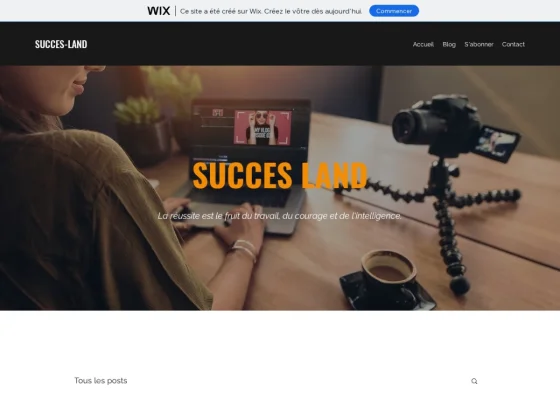This screenshot has width=560, height=420.
Task: Open the blog search magnifier icon
Action: click(x=474, y=381)
